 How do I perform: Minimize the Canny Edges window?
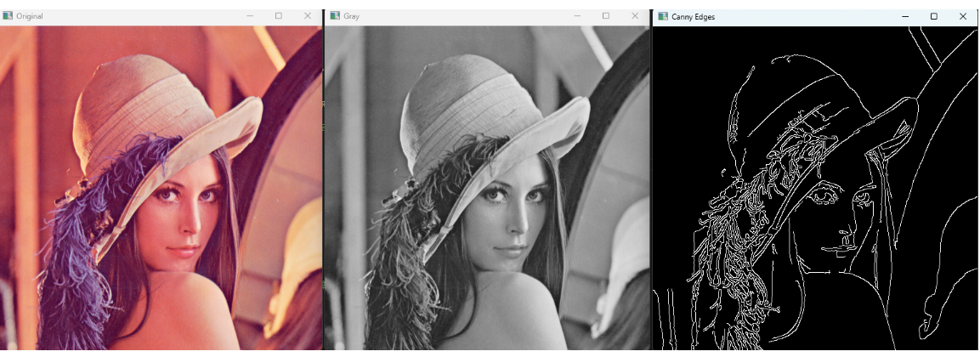pos(905,16)
